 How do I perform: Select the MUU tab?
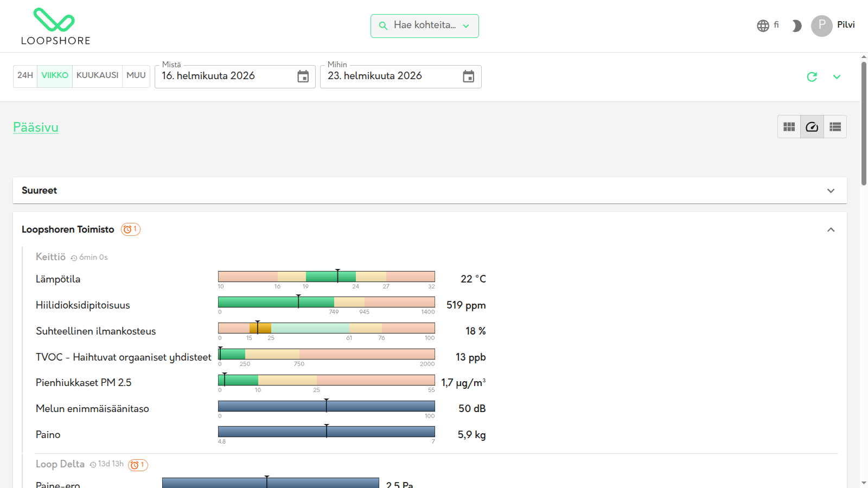tap(136, 75)
